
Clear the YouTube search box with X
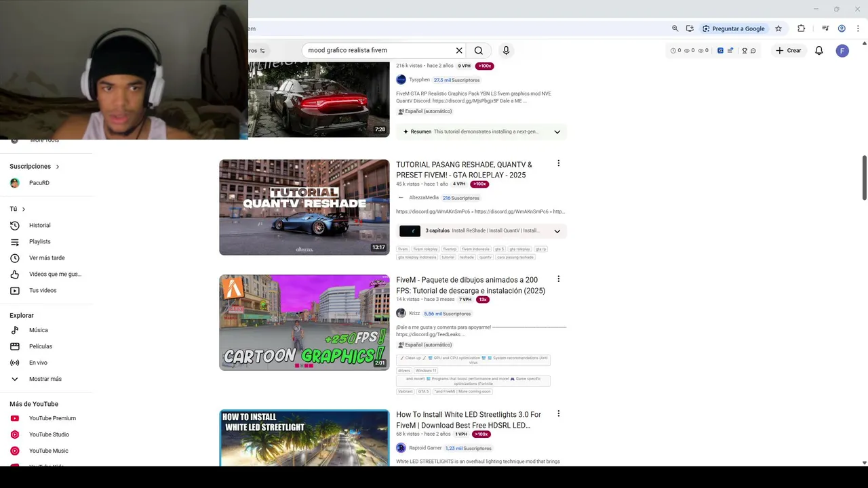coord(459,50)
